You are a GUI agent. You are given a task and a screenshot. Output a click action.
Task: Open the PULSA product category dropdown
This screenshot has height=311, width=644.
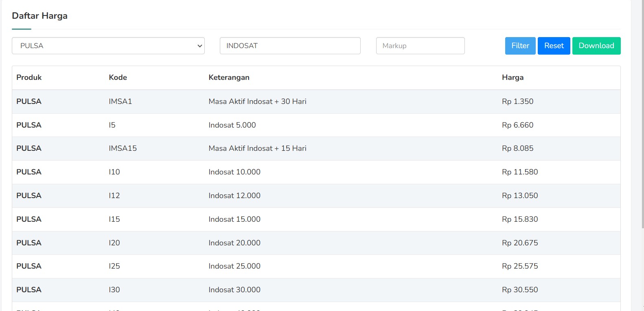(x=108, y=46)
